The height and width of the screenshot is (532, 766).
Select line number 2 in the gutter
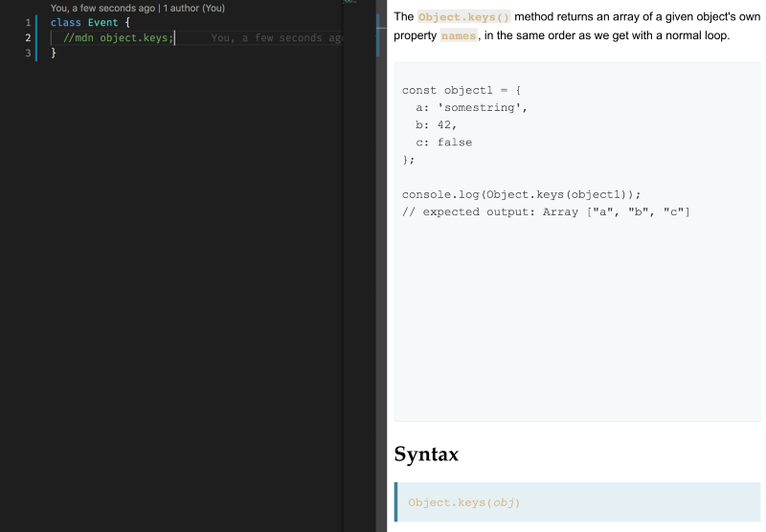click(28, 37)
